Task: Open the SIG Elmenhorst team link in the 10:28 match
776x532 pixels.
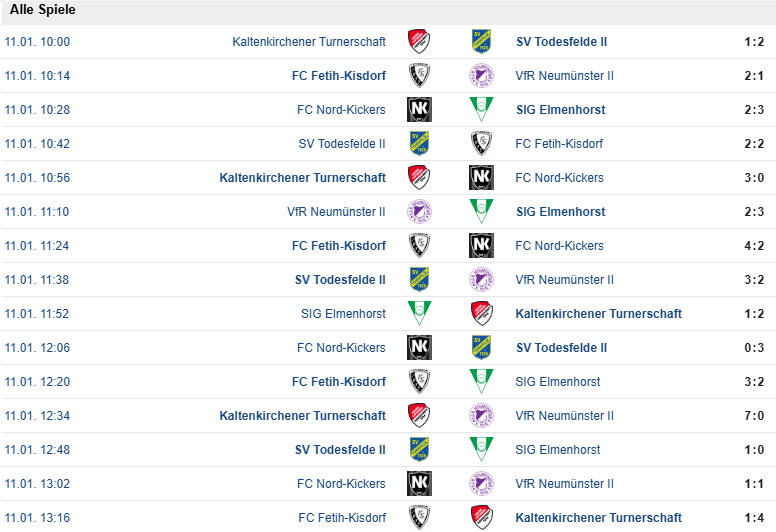Action: 560,110
